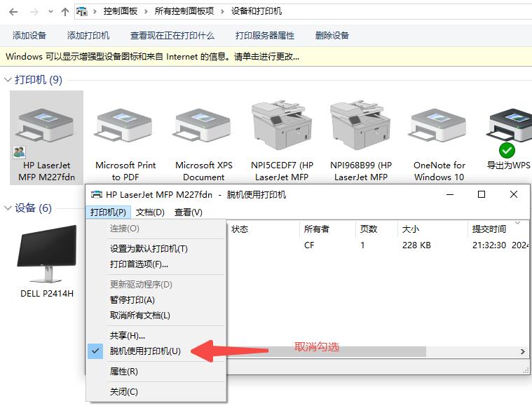Click 添加设备 in the command bar

point(29,35)
